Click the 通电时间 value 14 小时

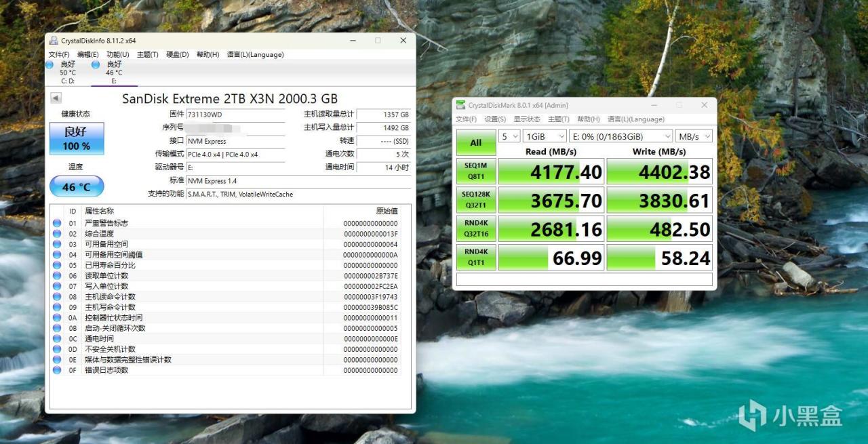tap(384, 167)
